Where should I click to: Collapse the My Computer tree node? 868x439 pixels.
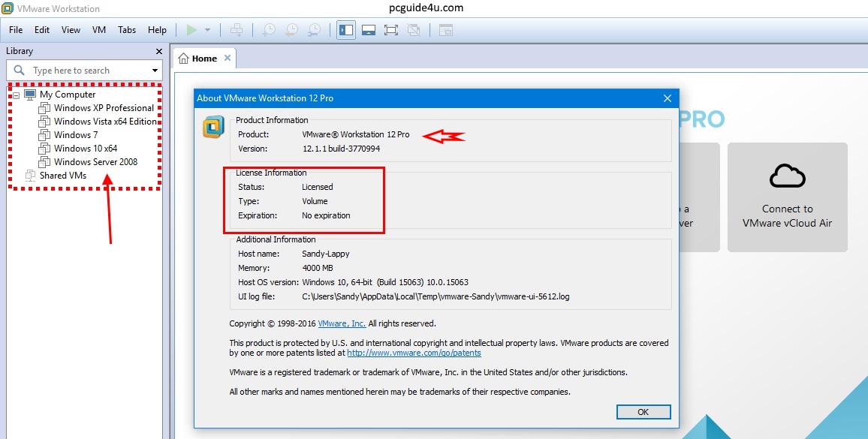pyautogui.click(x=17, y=95)
